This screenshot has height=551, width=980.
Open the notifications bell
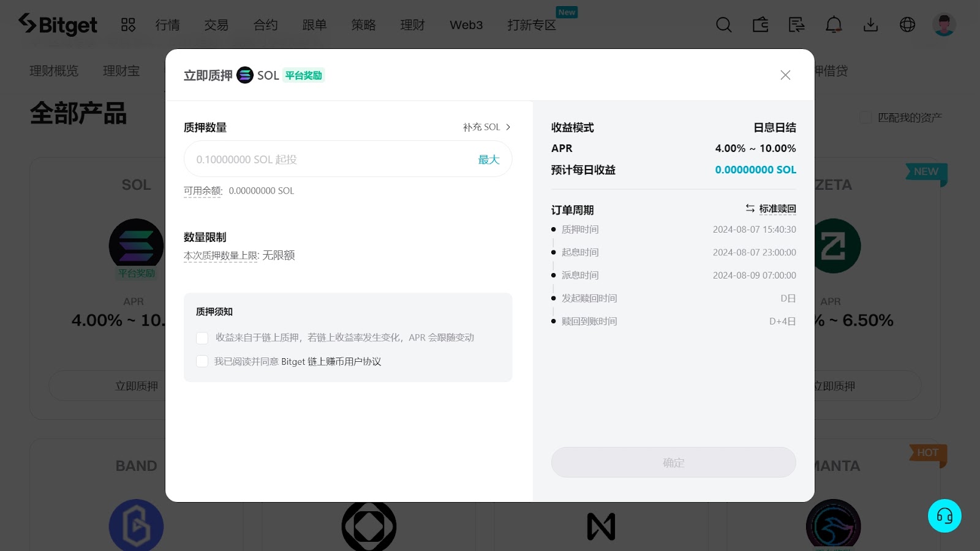pos(834,24)
